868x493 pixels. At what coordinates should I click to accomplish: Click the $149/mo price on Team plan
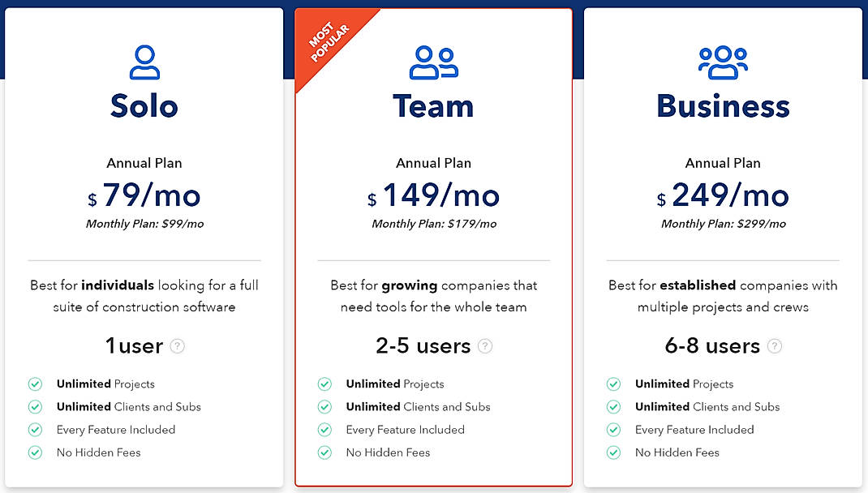(x=434, y=195)
